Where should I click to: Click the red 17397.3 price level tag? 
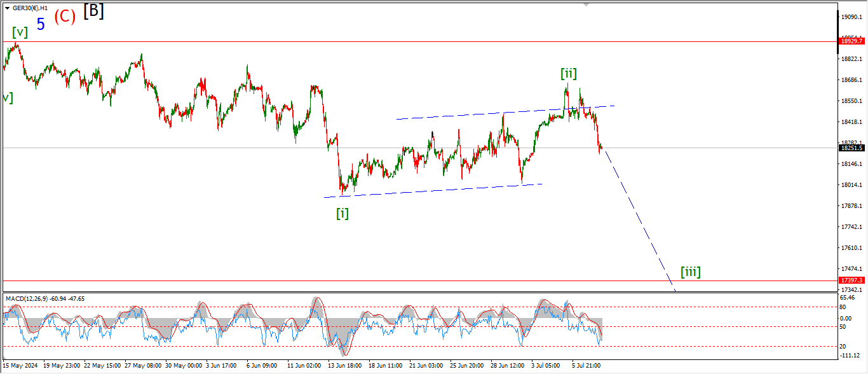point(850,280)
